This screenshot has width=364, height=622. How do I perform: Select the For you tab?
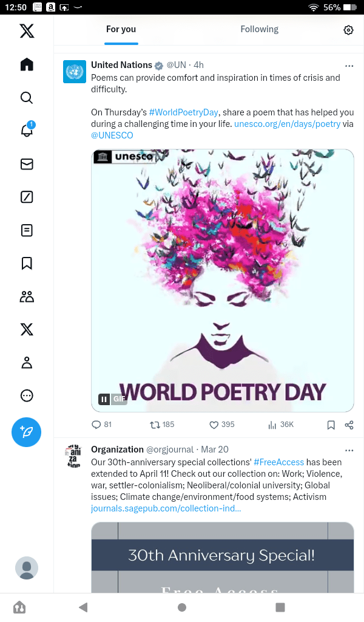pos(121,29)
